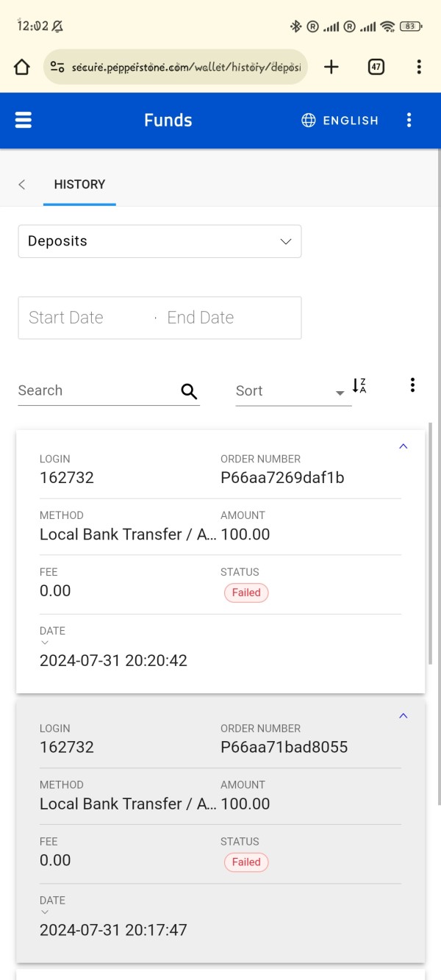Image resolution: width=441 pixels, height=980 pixels.
Task: Open the list options three-dot menu
Action: pyautogui.click(x=412, y=385)
